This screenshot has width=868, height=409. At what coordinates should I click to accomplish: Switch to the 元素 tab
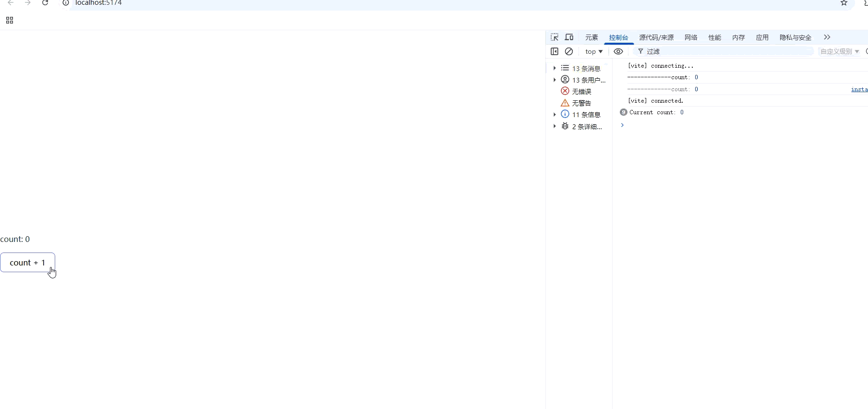[x=591, y=37]
